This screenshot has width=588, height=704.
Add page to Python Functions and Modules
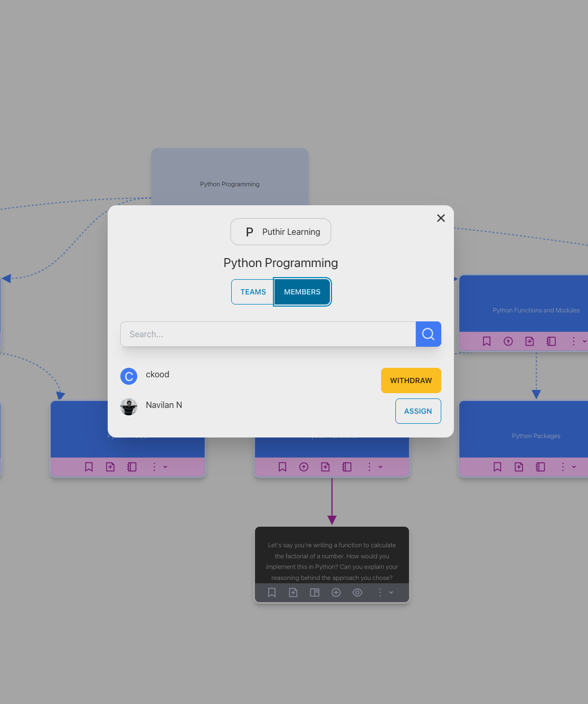click(529, 341)
